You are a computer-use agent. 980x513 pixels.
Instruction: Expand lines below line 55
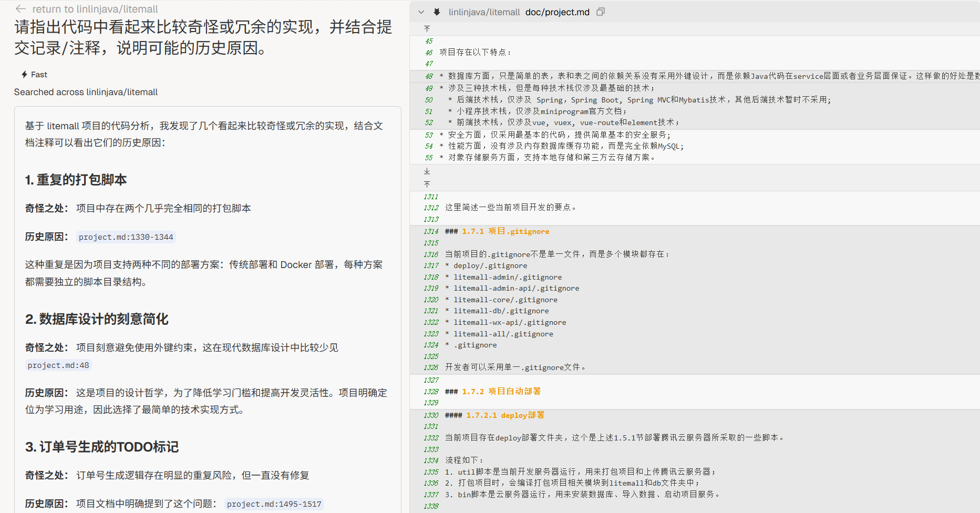point(427,171)
